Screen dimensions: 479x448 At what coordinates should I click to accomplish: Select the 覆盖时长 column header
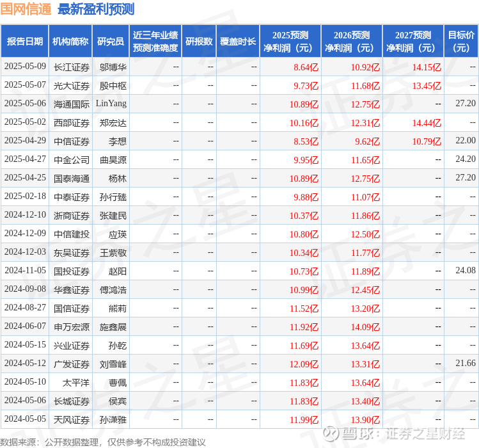238,42
